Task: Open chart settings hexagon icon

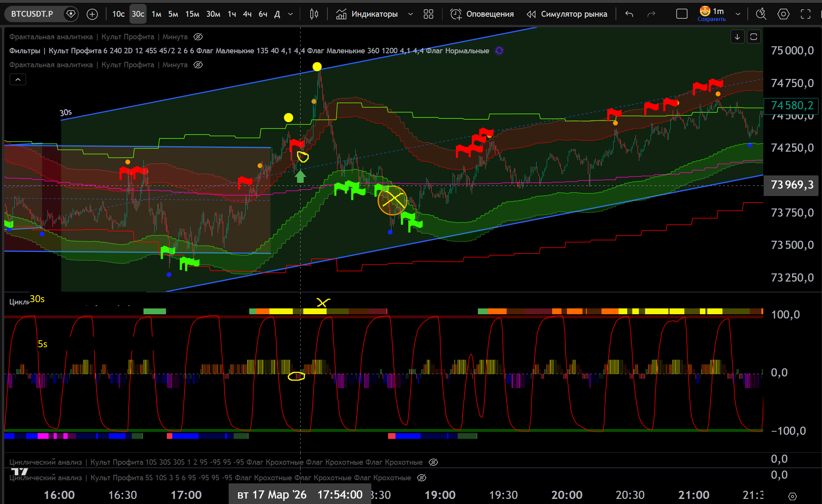Action: 783,14
